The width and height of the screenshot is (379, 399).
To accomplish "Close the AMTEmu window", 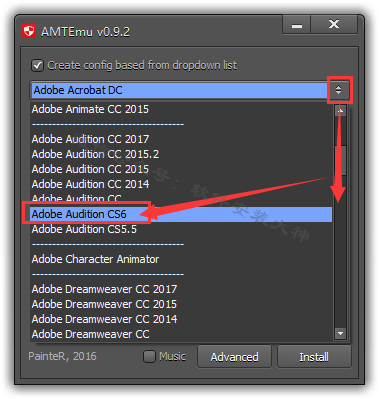I will coord(334,24).
